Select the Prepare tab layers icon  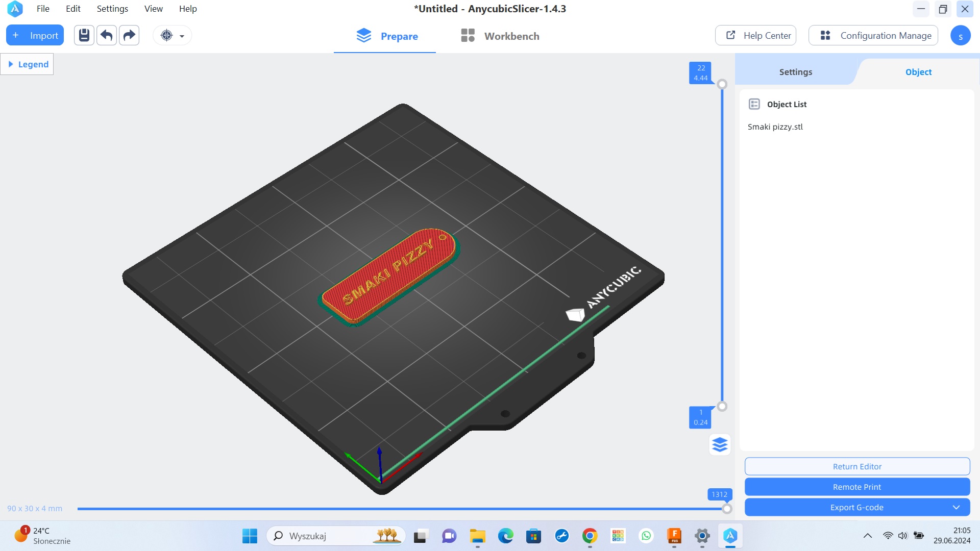tap(363, 35)
